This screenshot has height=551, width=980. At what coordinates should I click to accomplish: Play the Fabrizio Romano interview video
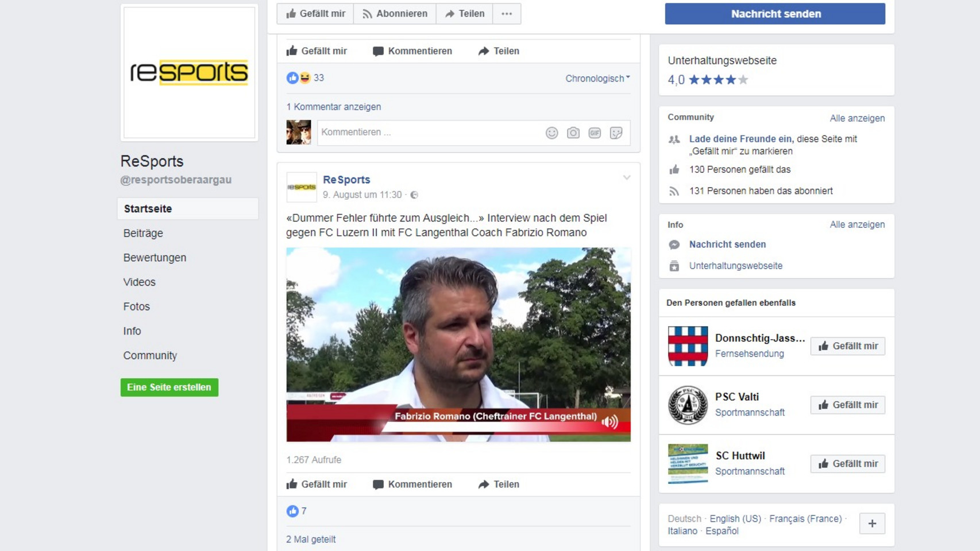coord(458,344)
